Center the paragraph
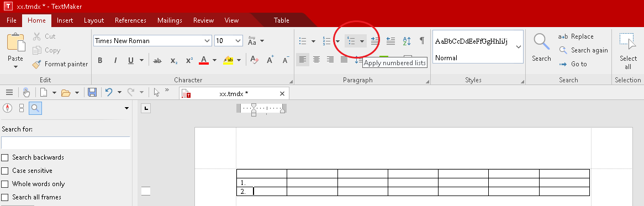Image resolution: width=644 pixels, height=206 pixels. pyautogui.click(x=316, y=60)
